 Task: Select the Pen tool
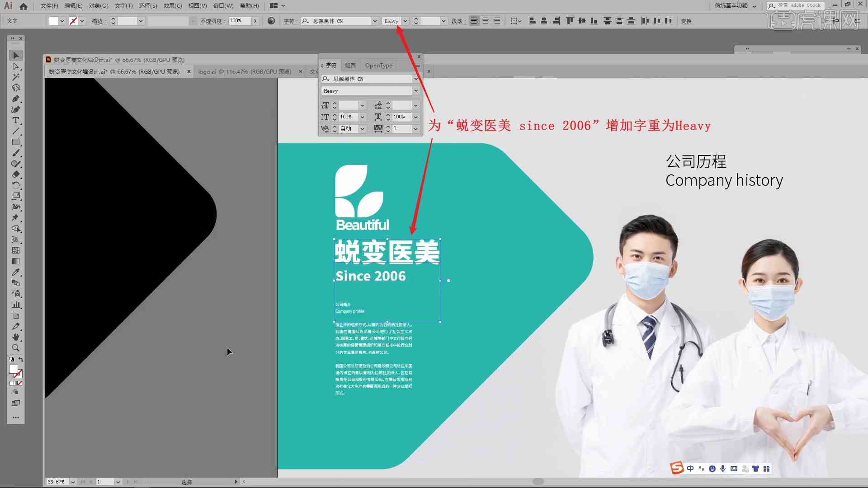[16, 99]
